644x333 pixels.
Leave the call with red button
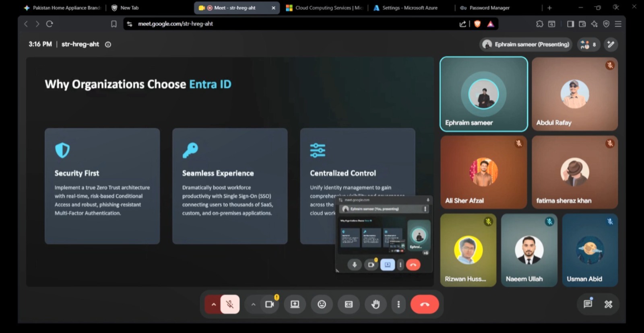coord(425,304)
